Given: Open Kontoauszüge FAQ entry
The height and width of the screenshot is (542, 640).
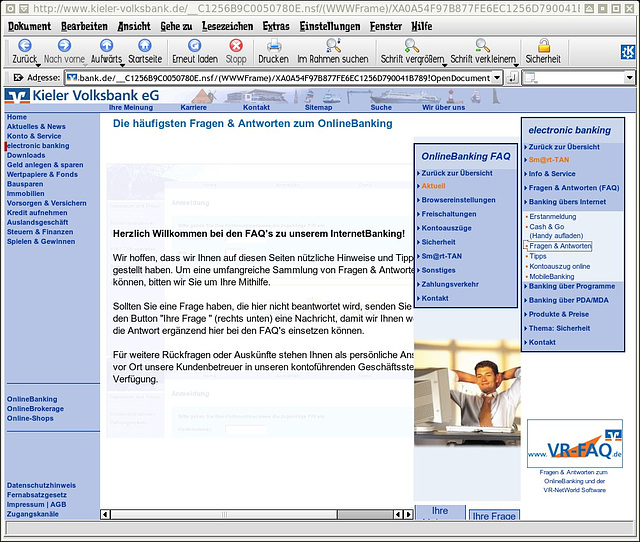Looking at the screenshot, I should [447, 228].
